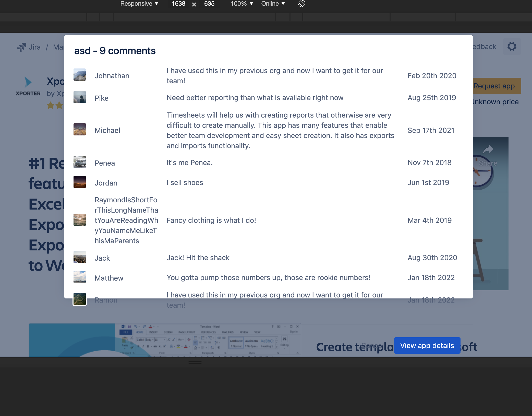Click the date "Jun 1st 2019"
This screenshot has height=416, width=532.
(428, 182)
